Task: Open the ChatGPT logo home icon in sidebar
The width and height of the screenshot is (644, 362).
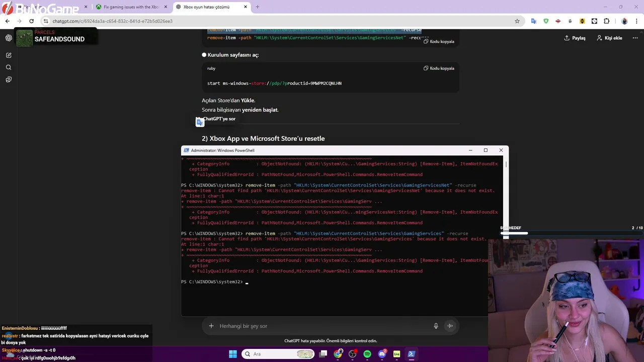Action: pos(9,38)
